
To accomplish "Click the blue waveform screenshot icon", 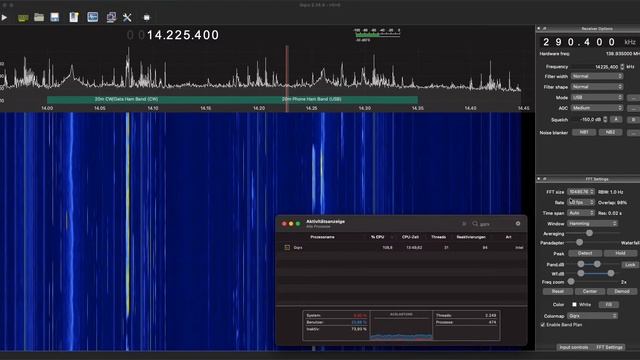I will [93, 17].
